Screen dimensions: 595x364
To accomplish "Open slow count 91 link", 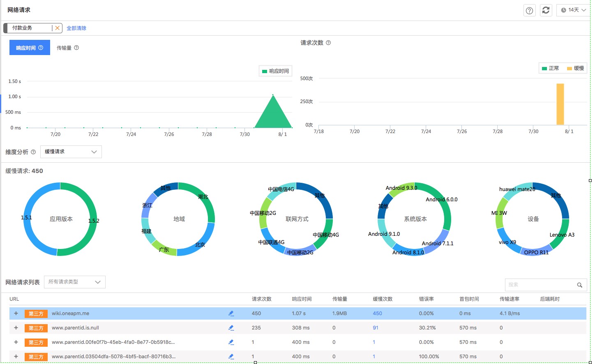I will pos(376,328).
